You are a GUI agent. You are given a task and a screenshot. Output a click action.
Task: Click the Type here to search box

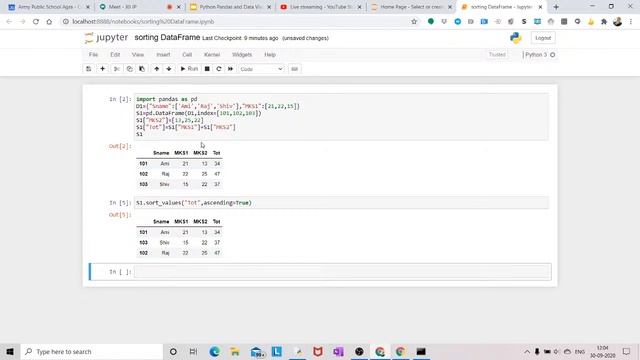point(91,351)
